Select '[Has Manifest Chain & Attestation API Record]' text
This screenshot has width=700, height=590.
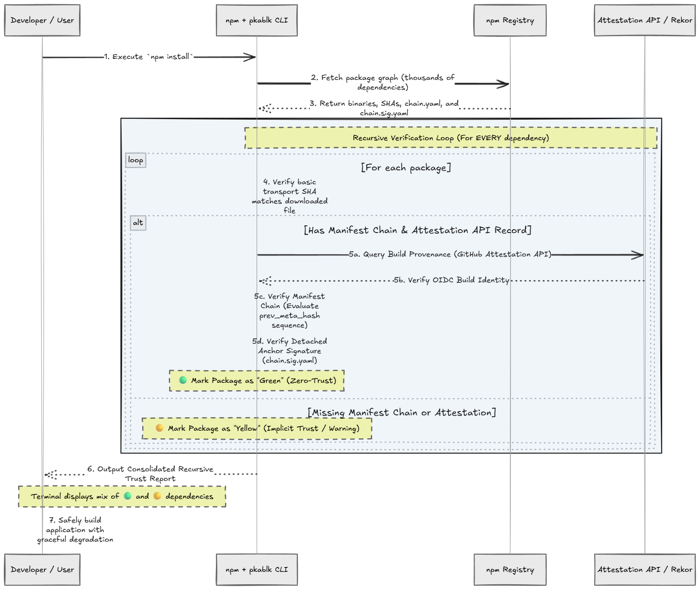point(418,230)
